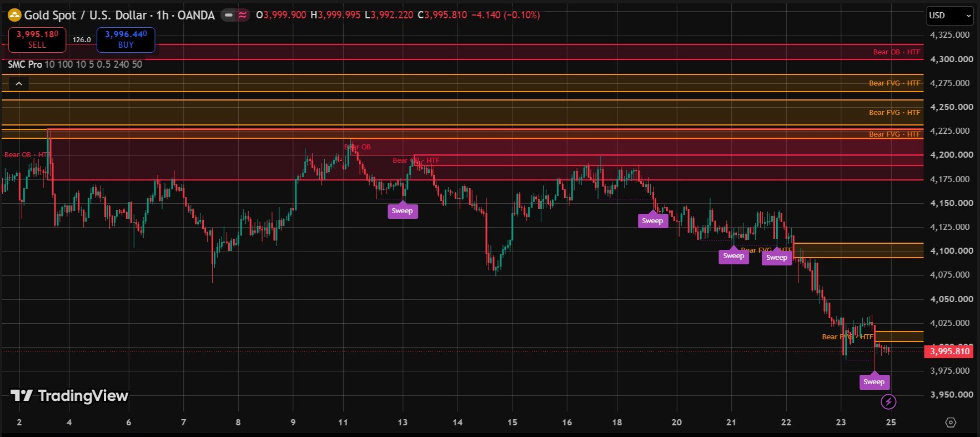Image resolution: width=980 pixels, height=437 pixels.
Task: Open the lightning bolt go-to-realtime icon
Action: [888, 401]
